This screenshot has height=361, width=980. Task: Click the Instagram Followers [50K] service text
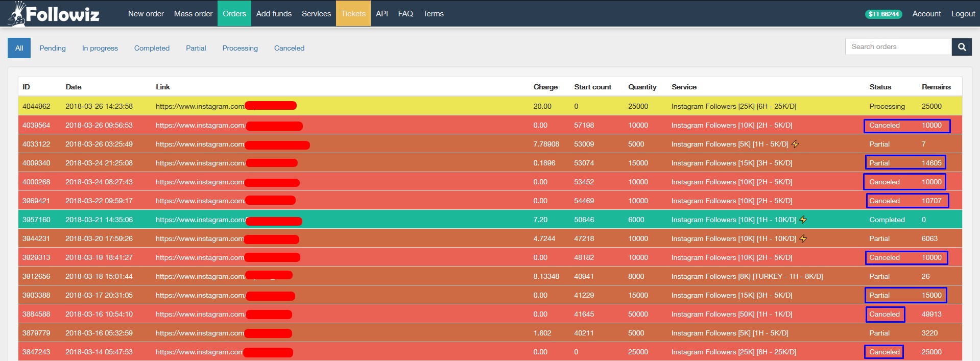pos(732,314)
